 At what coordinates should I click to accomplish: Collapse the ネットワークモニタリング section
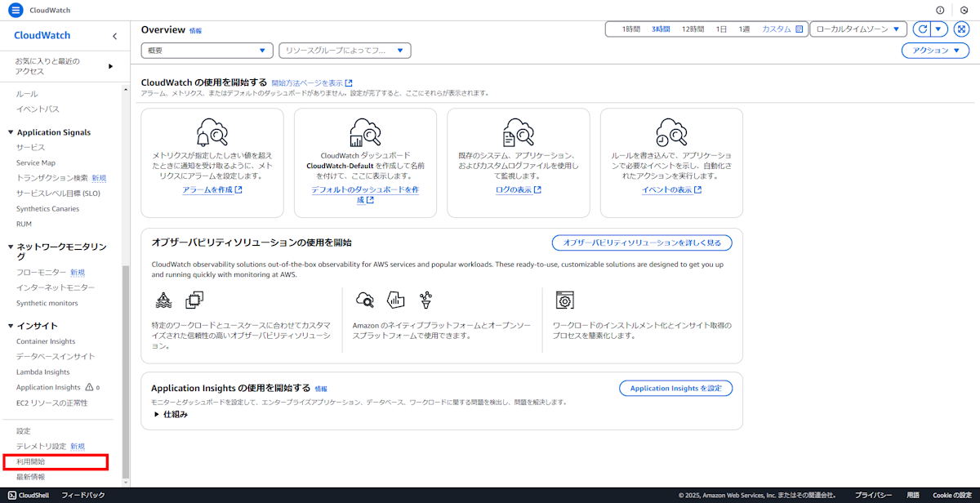(x=11, y=247)
